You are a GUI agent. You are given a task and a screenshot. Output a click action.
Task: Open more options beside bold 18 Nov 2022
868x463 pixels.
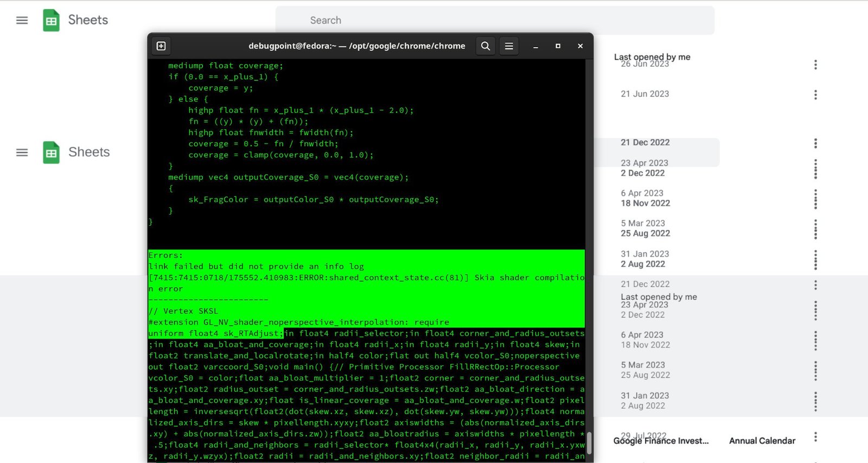coord(815,204)
